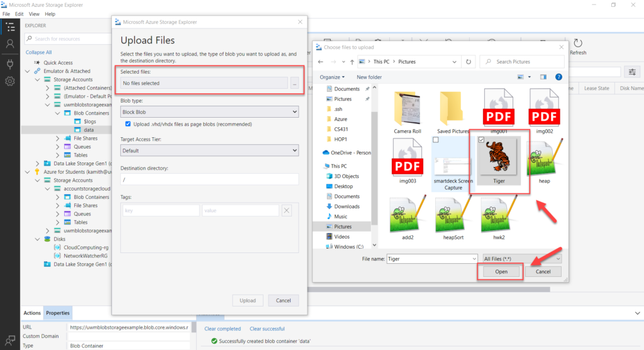Screen dimensions: 644x350
Task: Open the File menu
Action: click(x=6, y=14)
